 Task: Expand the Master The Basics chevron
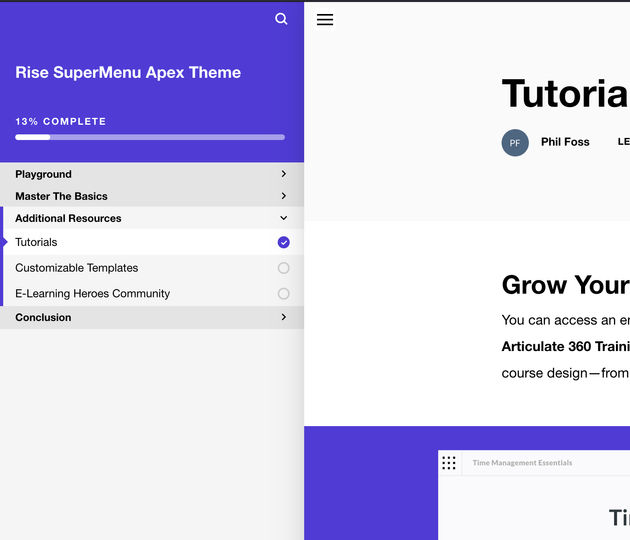click(x=284, y=196)
